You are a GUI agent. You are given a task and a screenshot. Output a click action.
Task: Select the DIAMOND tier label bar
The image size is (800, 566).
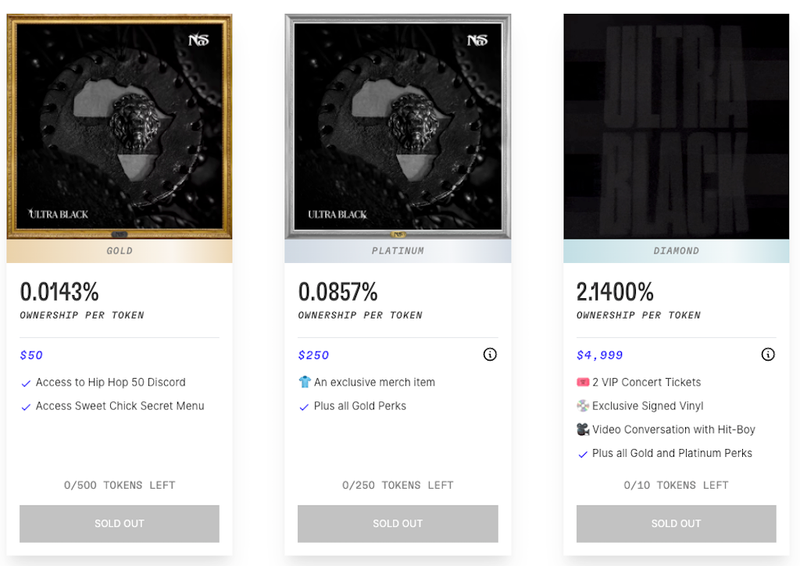click(676, 251)
